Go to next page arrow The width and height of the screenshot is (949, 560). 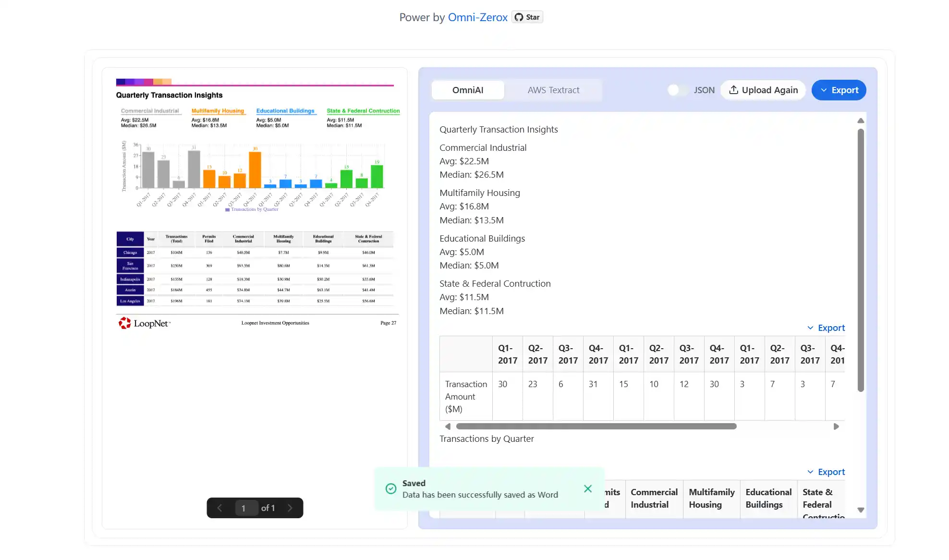pyautogui.click(x=290, y=508)
